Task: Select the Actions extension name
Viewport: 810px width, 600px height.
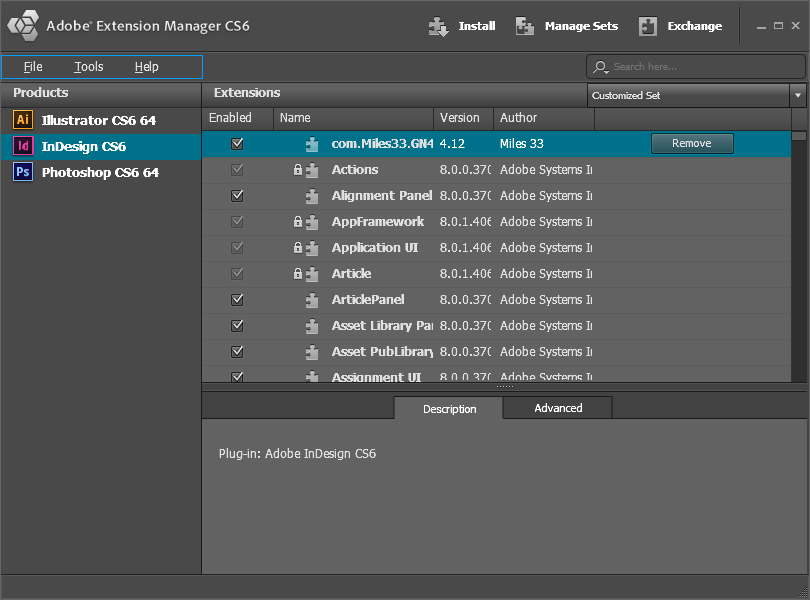Action: (x=355, y=170)
